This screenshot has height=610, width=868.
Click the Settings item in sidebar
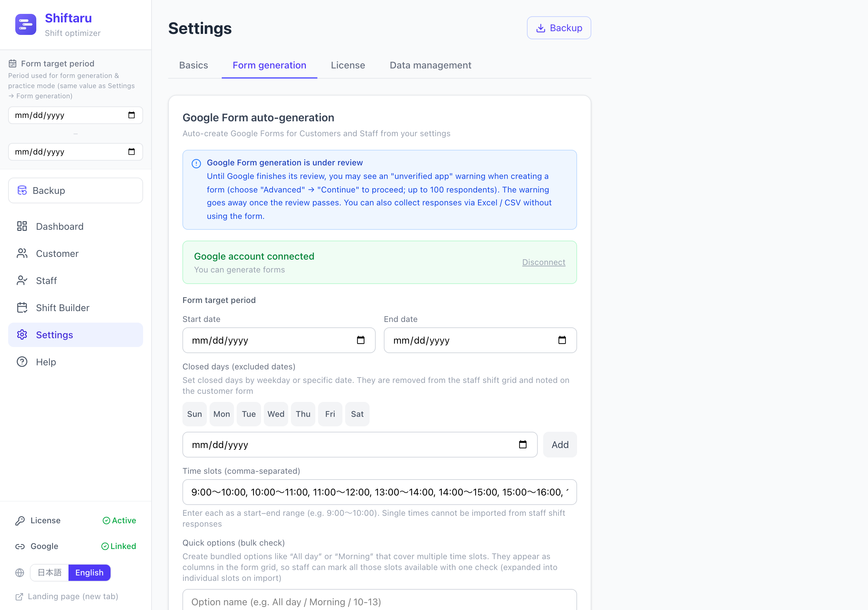click(76, 335)
